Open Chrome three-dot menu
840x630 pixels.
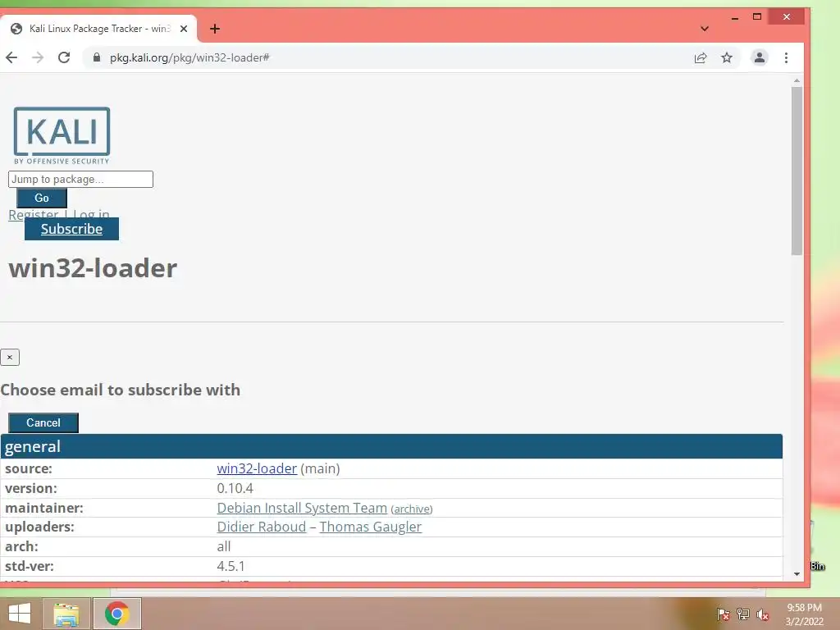[786, 57]
